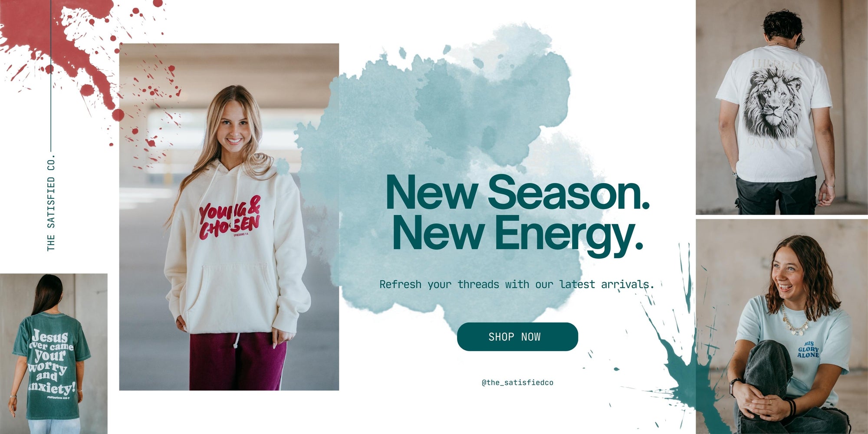Select the Young & Chosen hoodie photo
Viewport: 868px width, 434px height.
point(229,217)
